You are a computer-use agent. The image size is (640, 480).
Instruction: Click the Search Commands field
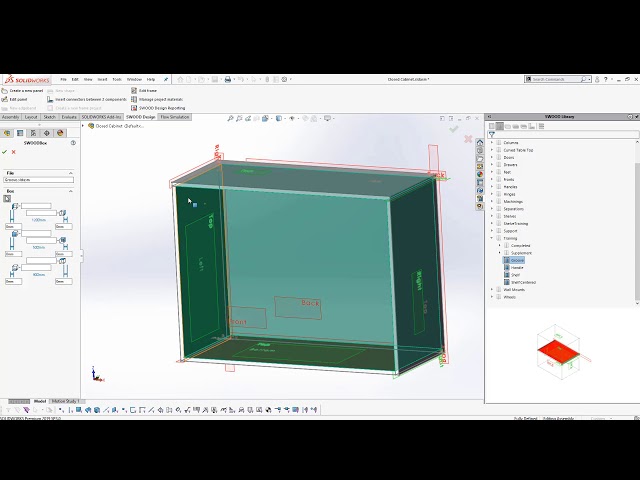556,79
